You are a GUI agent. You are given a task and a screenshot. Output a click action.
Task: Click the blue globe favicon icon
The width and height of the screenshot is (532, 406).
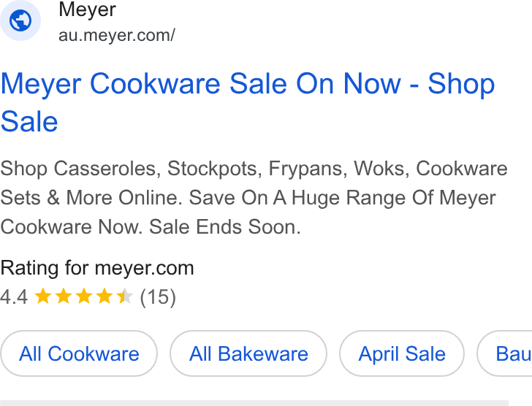tap(20, 20)
